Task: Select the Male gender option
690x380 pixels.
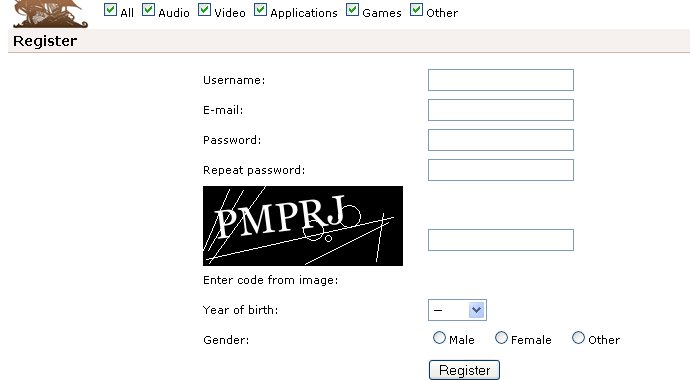Action: 439,338
